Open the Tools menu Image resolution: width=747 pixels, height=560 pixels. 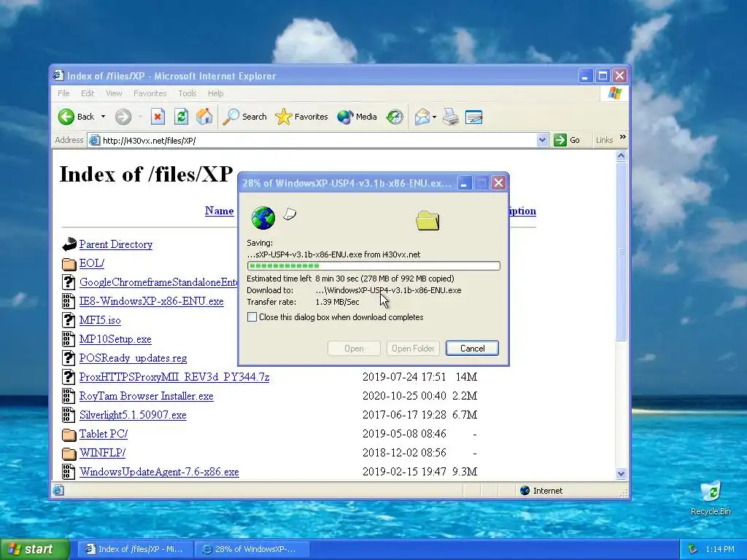[x=187, y=93]
